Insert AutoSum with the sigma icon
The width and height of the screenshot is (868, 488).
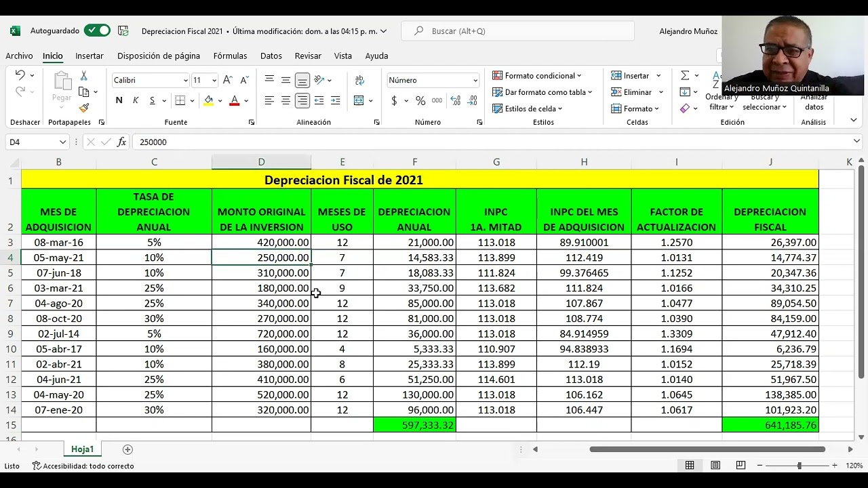(685, 75)
